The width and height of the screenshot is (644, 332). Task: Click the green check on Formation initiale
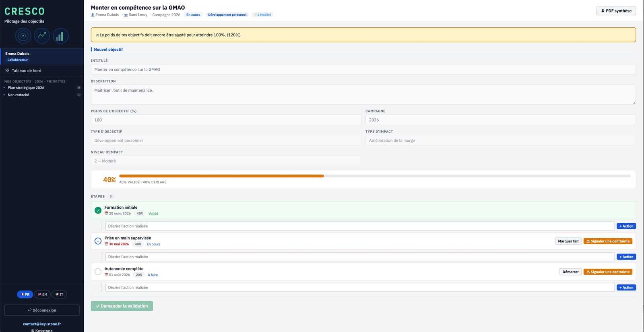coord(98,210)
